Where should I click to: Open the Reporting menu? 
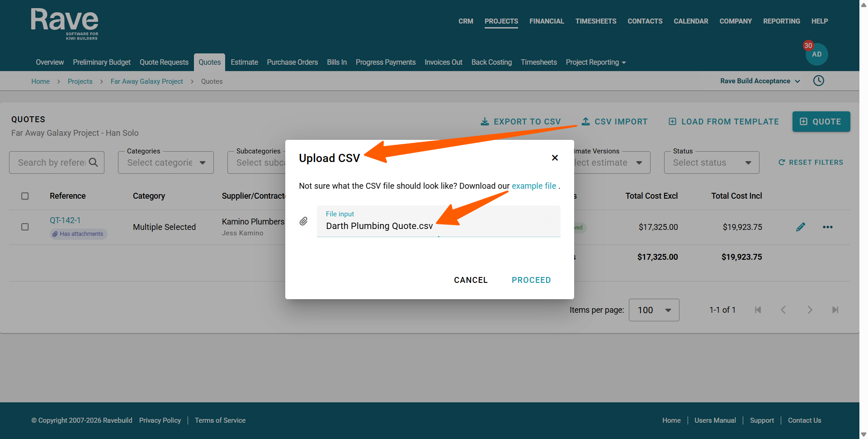tap(782, 21)
